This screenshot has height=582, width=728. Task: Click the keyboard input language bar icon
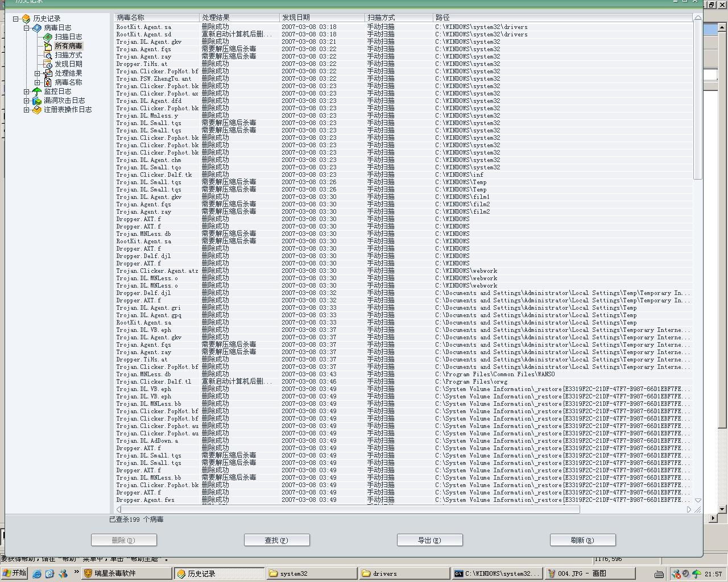point(659,574)
